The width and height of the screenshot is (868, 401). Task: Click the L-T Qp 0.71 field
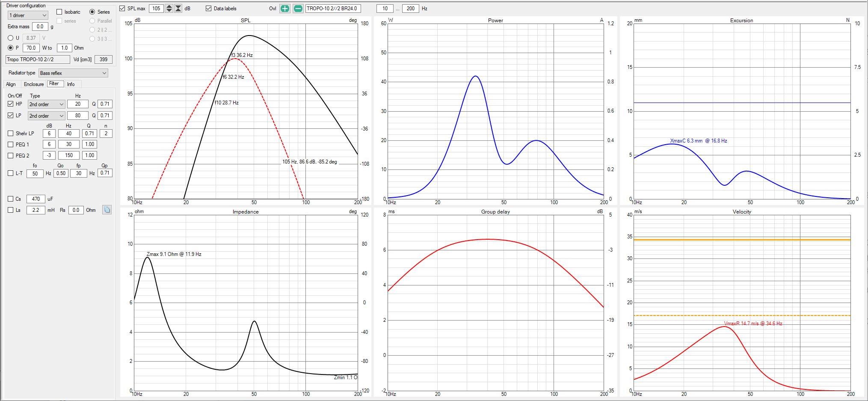tap(105, 173)
